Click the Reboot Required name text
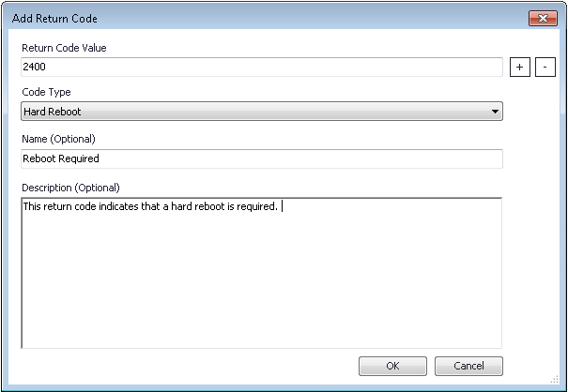 click(x=60, y=158)
